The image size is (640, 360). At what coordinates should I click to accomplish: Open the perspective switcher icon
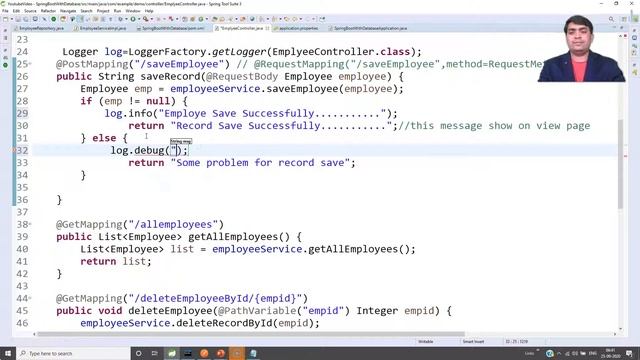(624, 19)
